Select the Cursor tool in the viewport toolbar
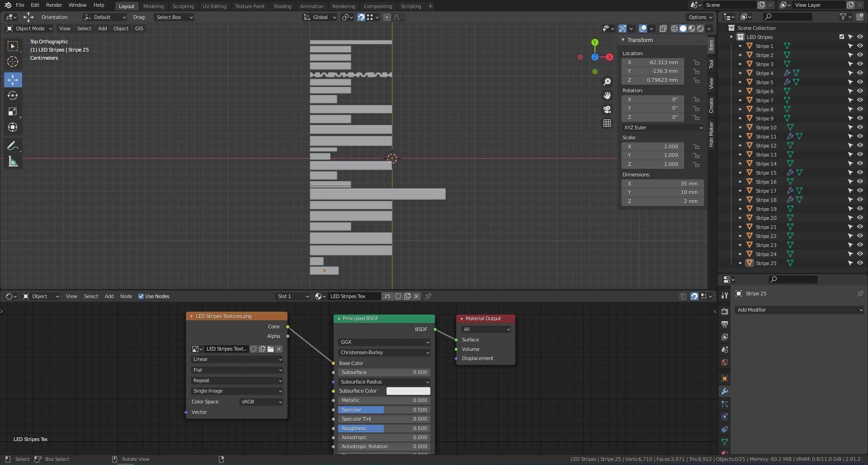Image resolution: width=868 pixels, height=465 pixels. click(13, 62)
